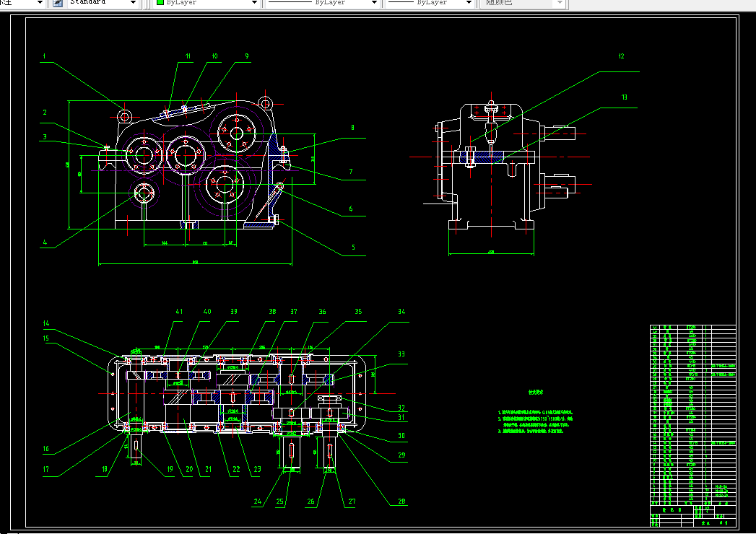Select part callout number 10
Image resolution: width=756 pixels, height=534 pixels.
click(214, 56)
